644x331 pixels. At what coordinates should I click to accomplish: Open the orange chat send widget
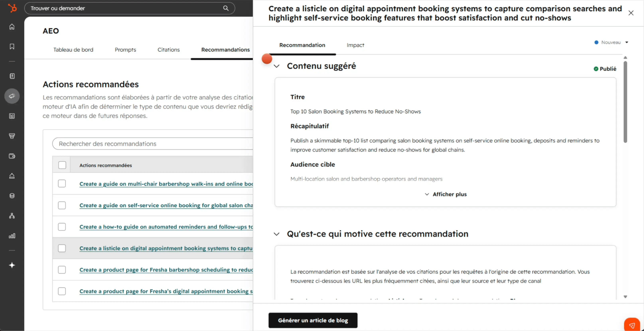(632, 325)
